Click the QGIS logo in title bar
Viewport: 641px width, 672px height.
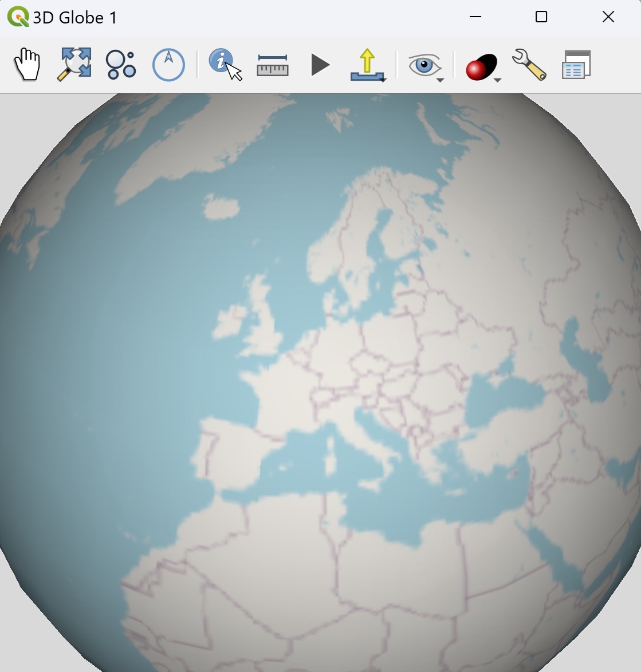click(18, 17)
